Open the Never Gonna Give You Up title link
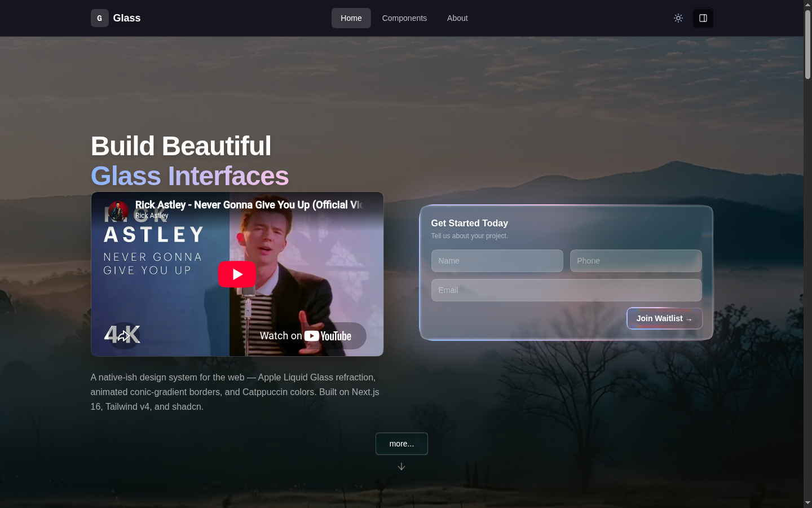 coord(249,204)
